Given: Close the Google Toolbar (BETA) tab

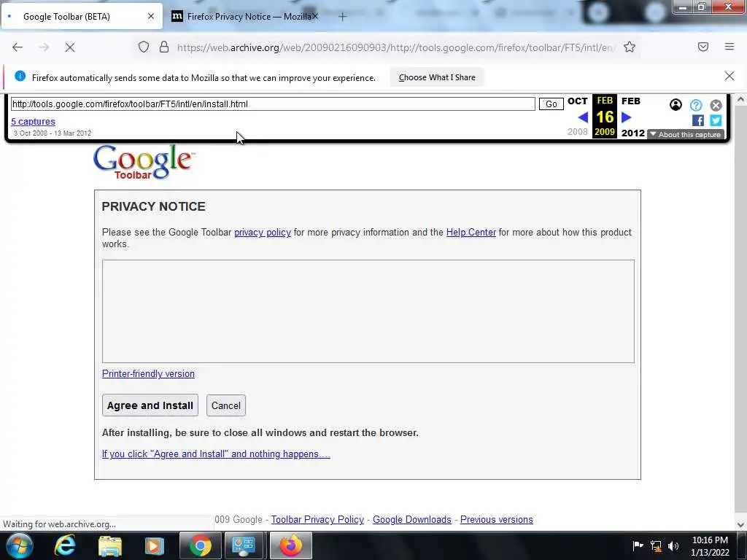Looking at the screenshot, I should coord(151,16).
